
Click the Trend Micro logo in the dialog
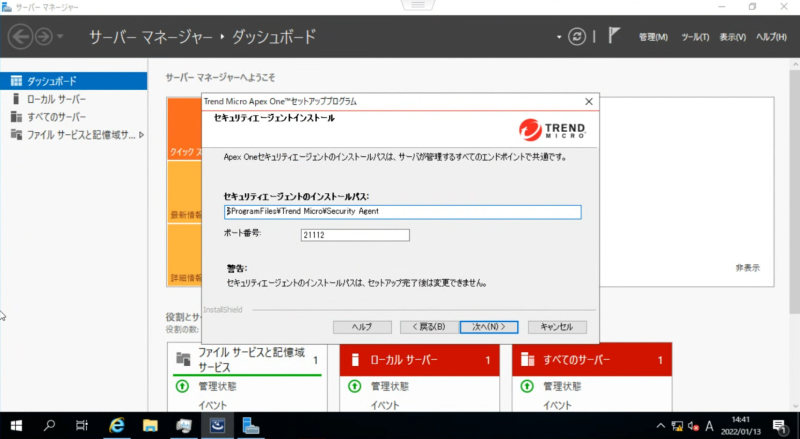coord(552,130)
